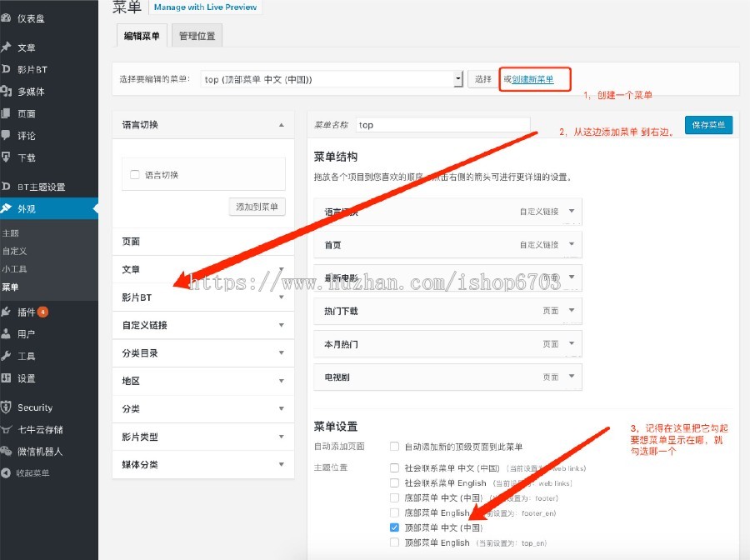Enable 自动添加新的顶级页面到此菜单 checkbox
750x560 pixels.
point(395,446)
